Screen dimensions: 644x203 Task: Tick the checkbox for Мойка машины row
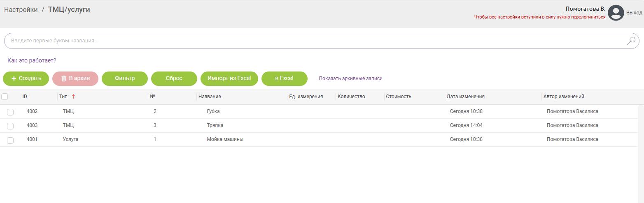coord(10,140)
